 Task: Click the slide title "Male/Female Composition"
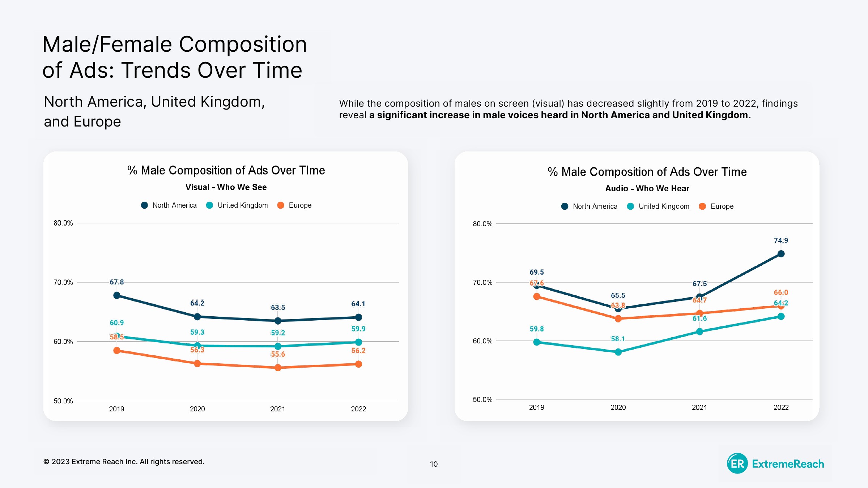(x=175, y=44)
